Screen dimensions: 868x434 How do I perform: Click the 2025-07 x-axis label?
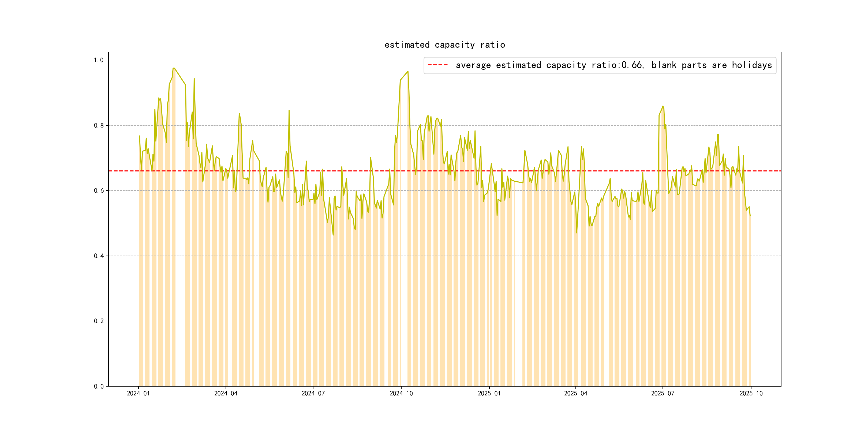click(x=663, y=394)
